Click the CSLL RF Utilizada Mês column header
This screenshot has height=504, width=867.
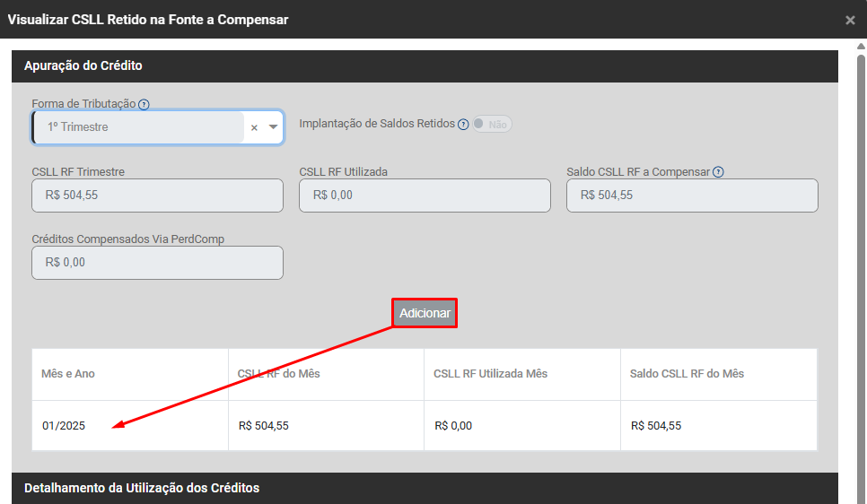point(521,374)
